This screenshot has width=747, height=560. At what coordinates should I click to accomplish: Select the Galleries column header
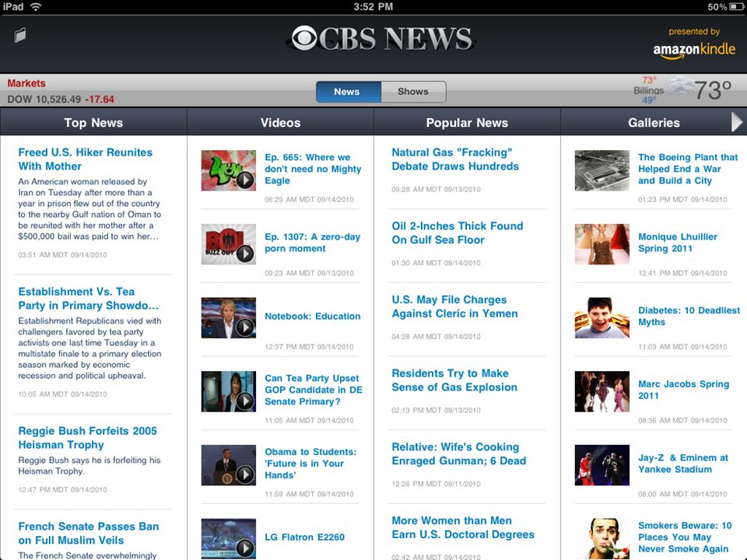654,122
